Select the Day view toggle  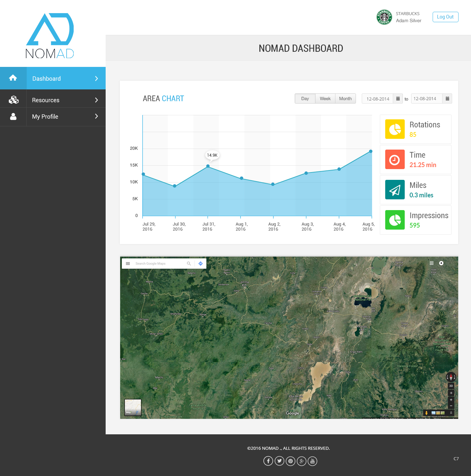305,98
